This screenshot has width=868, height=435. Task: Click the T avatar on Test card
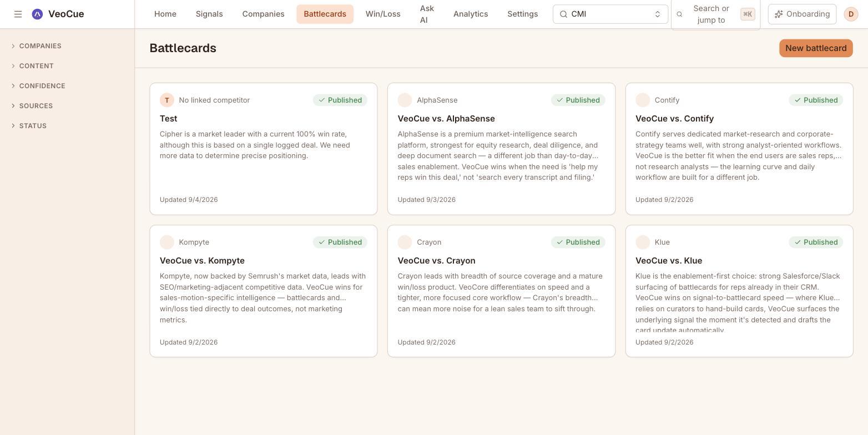(x=166, y=100)
